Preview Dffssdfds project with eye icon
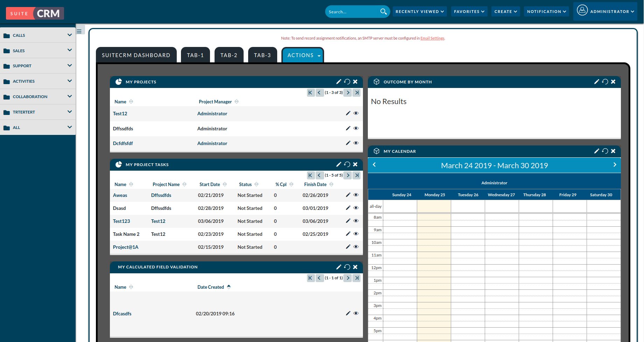The width and height of the screenshot is (644, 342). (356, 128)
